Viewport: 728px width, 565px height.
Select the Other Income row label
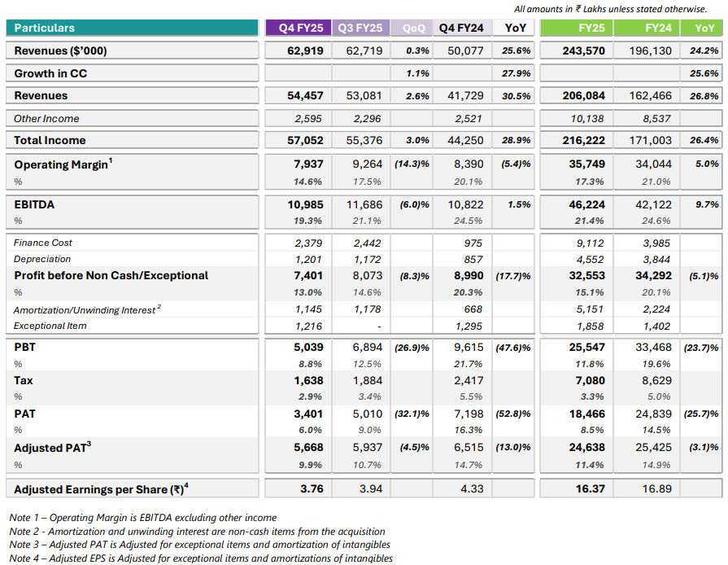[x=46, y=119]
